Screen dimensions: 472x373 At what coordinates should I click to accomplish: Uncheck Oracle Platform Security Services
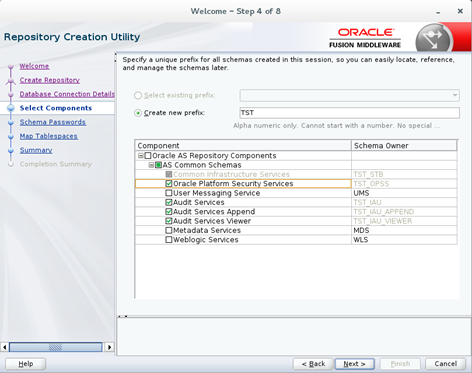pos(169,184)
